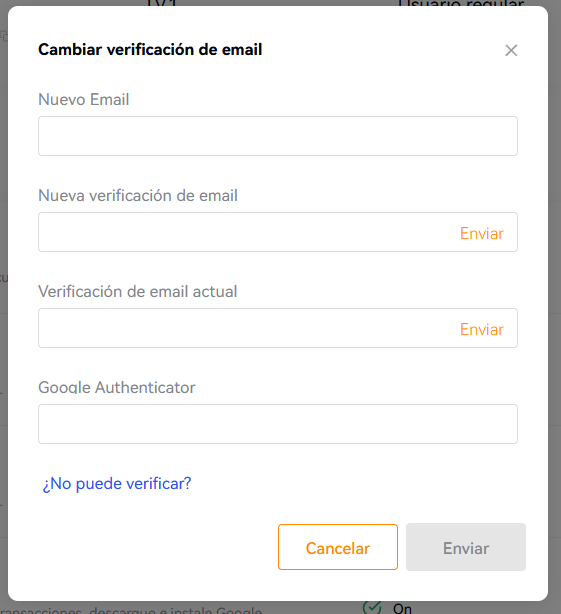The image size is (561, 614).
Task: Click inside Verificación de email actual field
Action: pyautogui.click(x=247, y=328)
